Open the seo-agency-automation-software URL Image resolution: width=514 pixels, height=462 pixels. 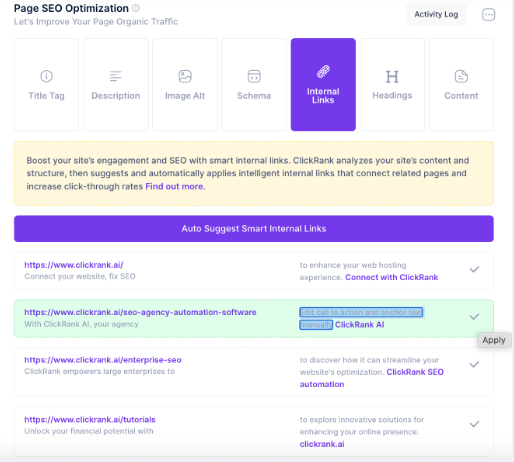tap(140, 312)
